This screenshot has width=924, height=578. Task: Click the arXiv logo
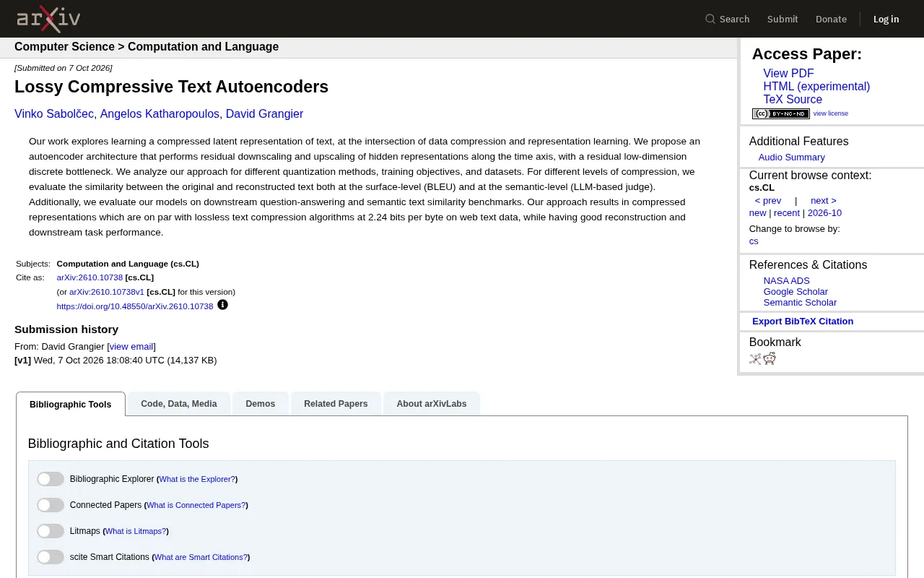pyautogui.click(x=48, y=19)
